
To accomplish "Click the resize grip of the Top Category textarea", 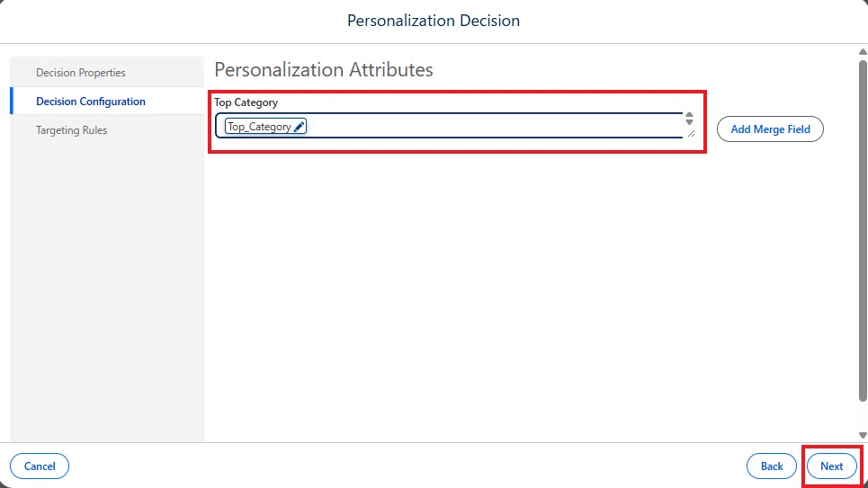I will pyautogui.click(x=691, y=133).
